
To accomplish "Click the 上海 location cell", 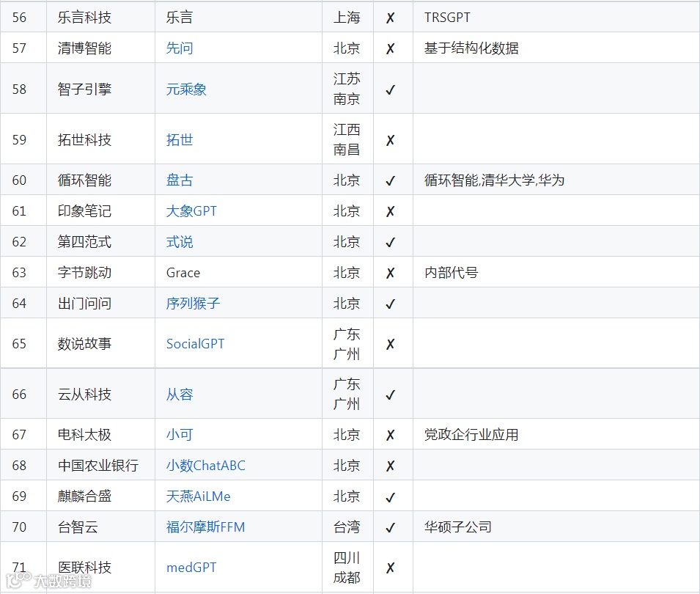I will point(347,18).
